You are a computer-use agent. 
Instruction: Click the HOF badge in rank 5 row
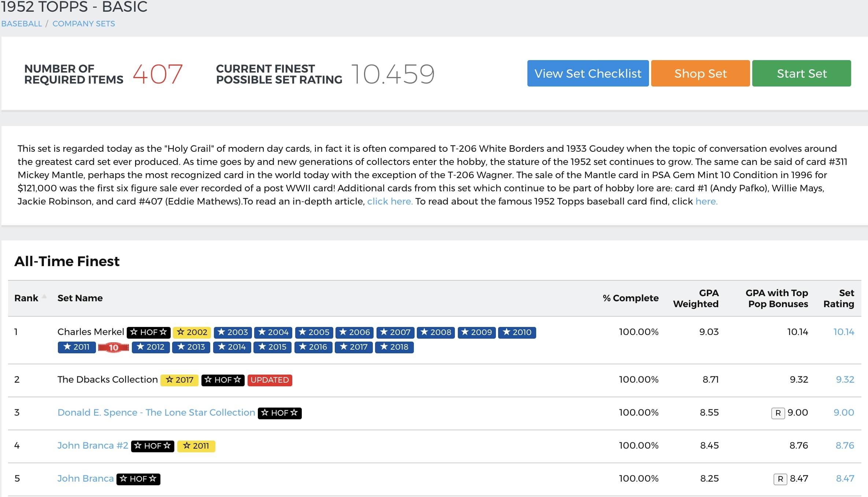[x=138, y=479]
